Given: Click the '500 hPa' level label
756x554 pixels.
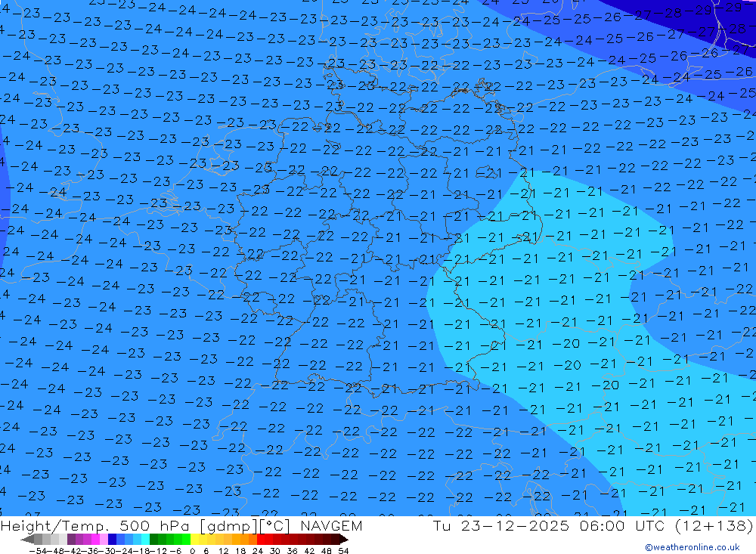Looking at the screenshot, I should 153,526.
